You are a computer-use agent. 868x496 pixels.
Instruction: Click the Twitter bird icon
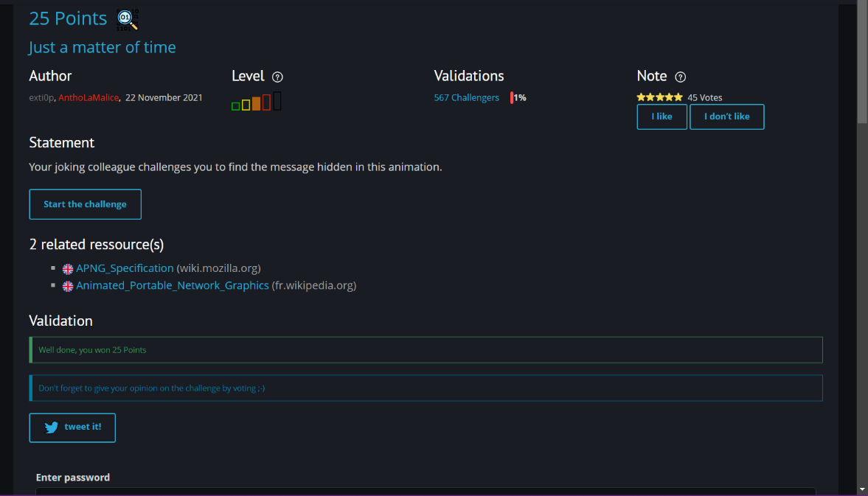click(x=52, y=427)
